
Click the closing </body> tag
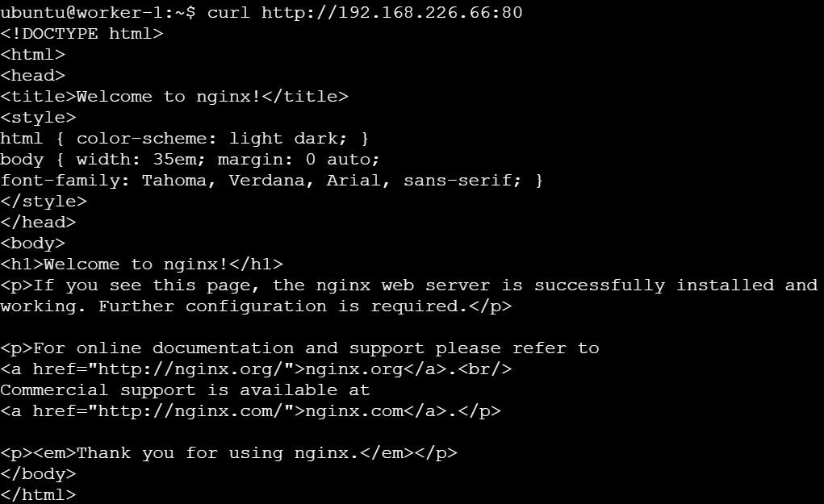tap(39, 475)
